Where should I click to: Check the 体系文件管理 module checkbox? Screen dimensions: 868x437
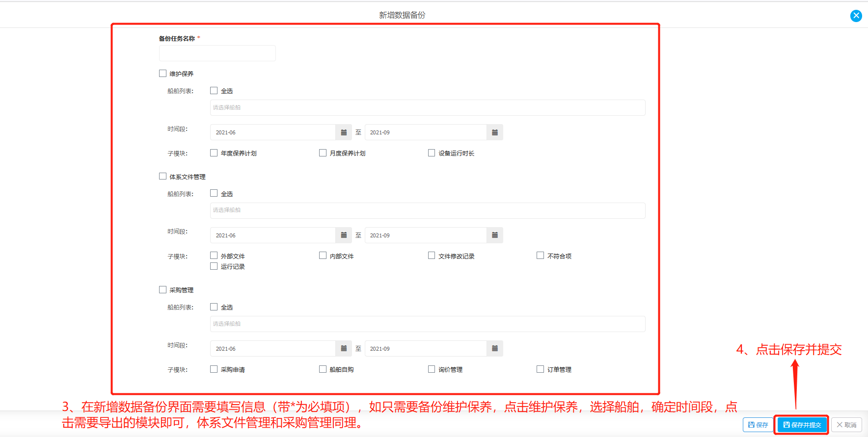coord(163,176)
